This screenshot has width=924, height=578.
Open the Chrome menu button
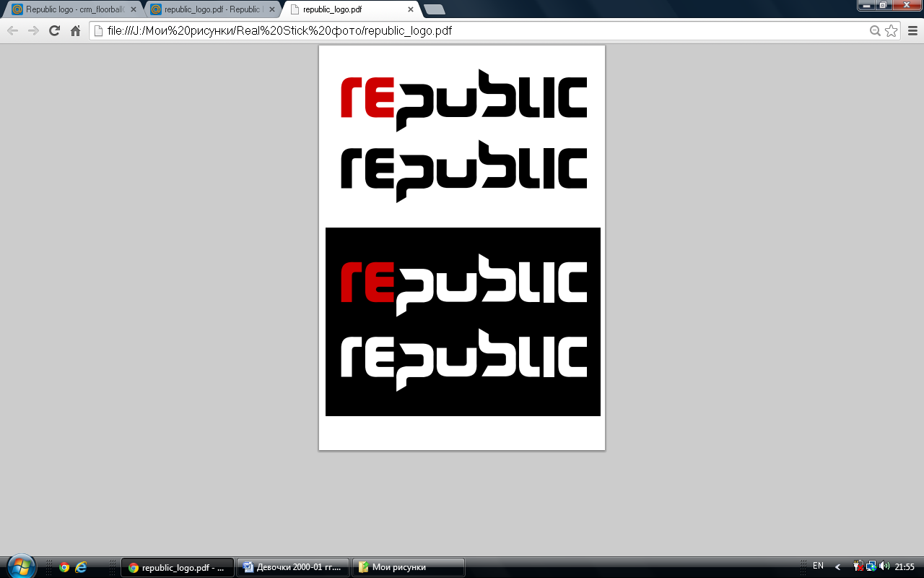coord(912,30)
